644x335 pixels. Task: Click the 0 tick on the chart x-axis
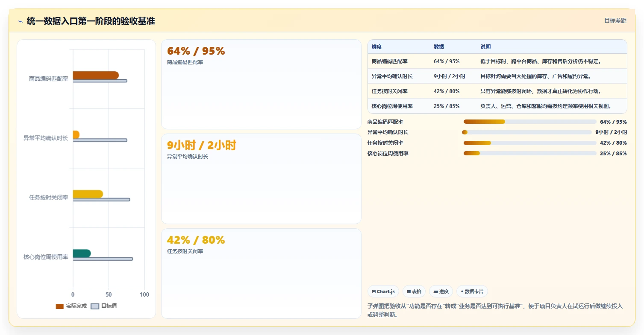(x=73, y=294)
